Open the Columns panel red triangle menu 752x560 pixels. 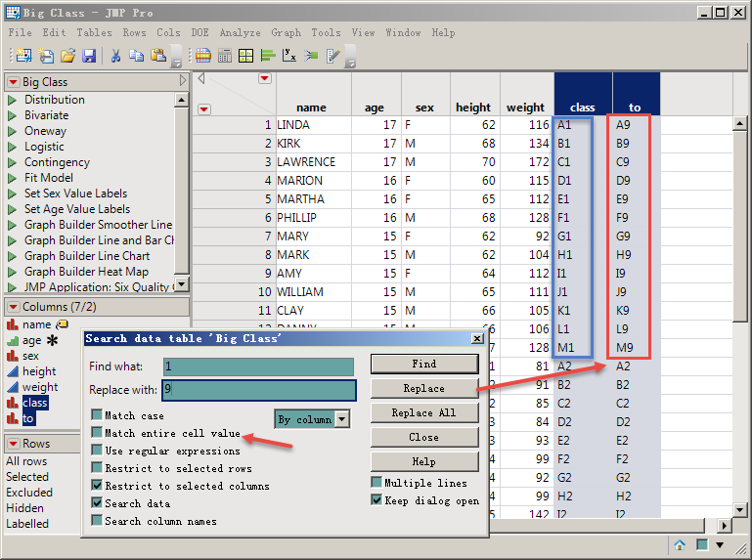[13, 307]
